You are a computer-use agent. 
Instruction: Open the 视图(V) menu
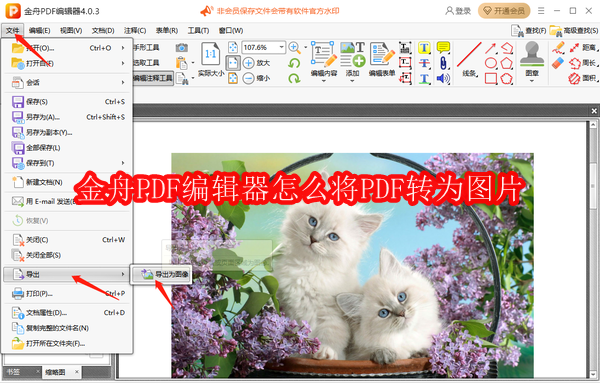coord(71,31)
